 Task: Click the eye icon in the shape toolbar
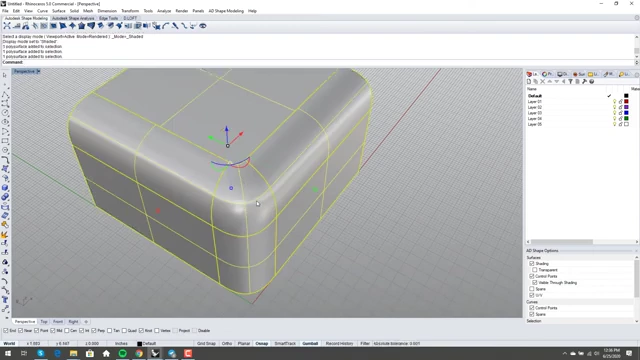(202, 26)
